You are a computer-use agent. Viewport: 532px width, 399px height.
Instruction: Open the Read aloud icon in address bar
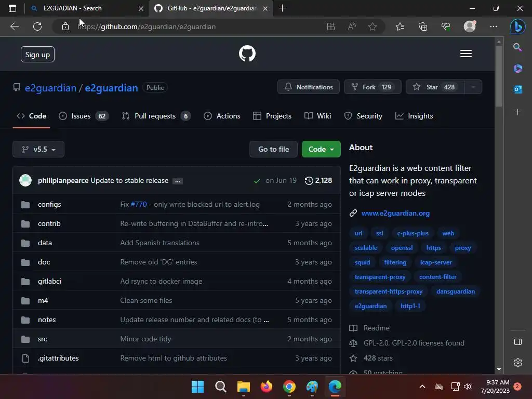pos(352,26)
